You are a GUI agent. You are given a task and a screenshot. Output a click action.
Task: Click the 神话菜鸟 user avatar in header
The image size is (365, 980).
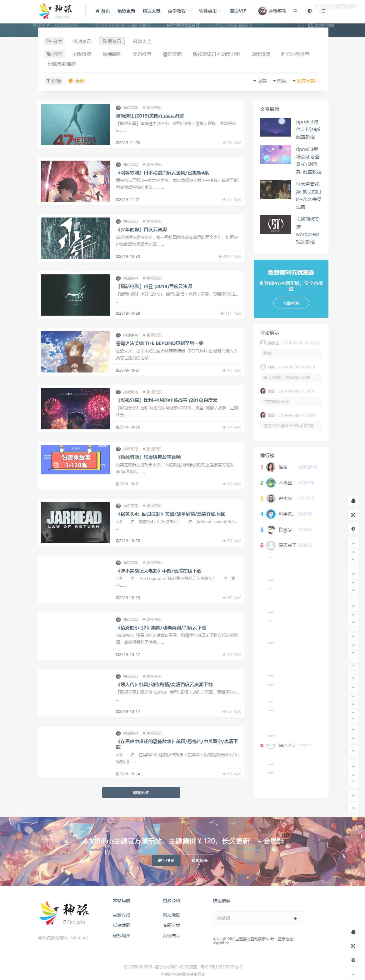coord(262,11)
